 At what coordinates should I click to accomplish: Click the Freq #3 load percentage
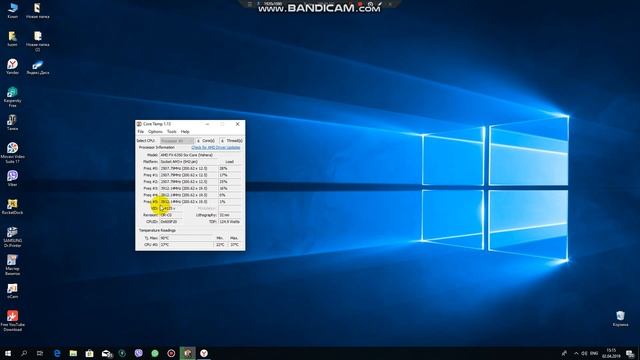click(x=230, y=189)
